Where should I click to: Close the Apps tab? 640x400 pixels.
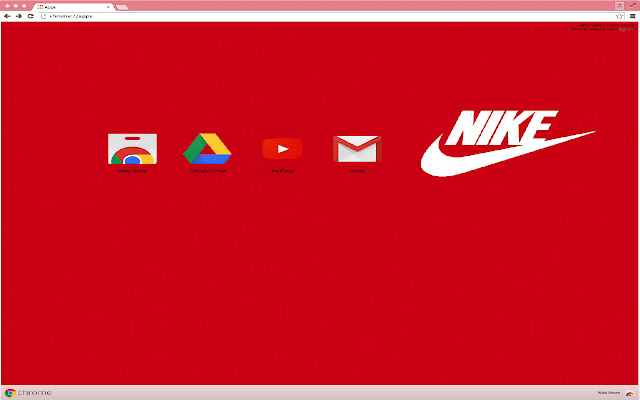(108, 7)
